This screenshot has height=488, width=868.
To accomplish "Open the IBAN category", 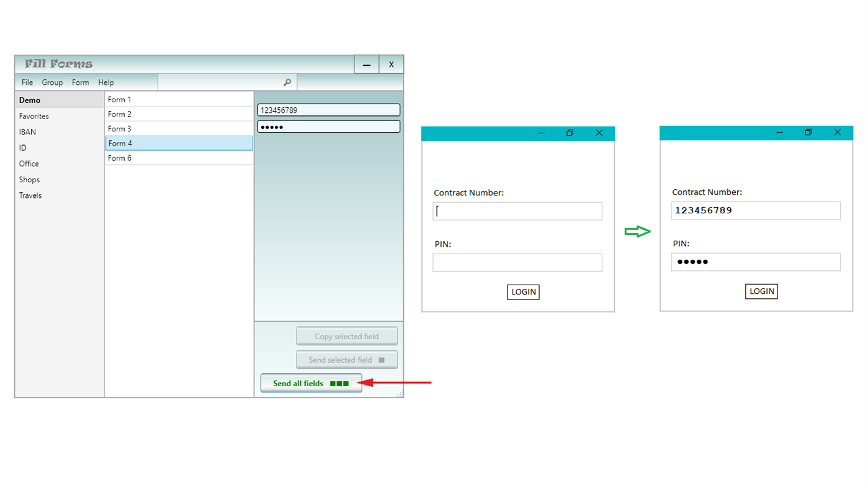I will (x=27, y=131).
